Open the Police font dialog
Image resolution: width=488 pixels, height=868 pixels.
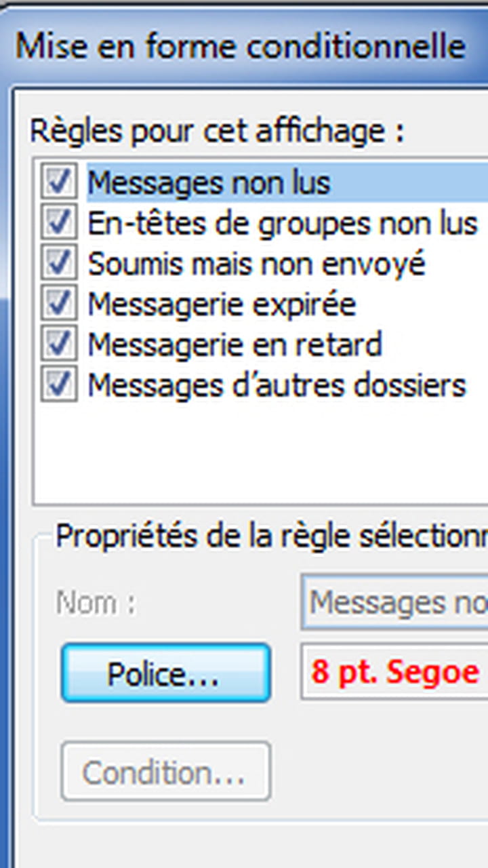pyautogui.click(x=165, y=673)
